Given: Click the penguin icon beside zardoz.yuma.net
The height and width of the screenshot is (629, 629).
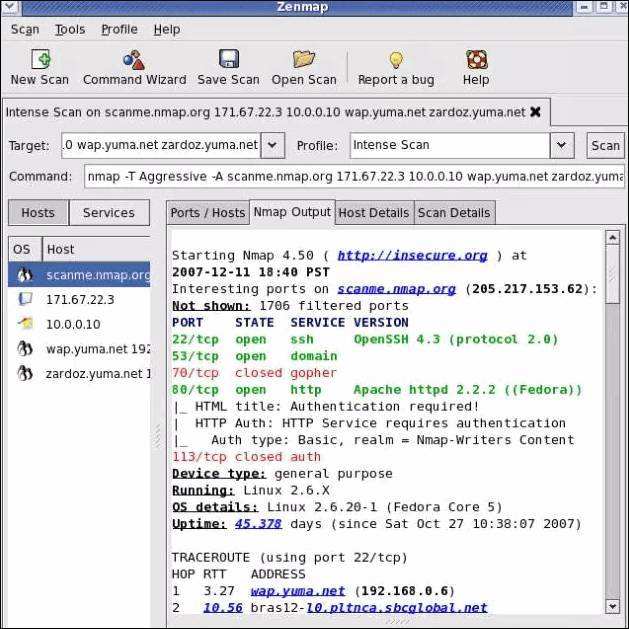Looking at the screenshot, I should tap(25, 373).
